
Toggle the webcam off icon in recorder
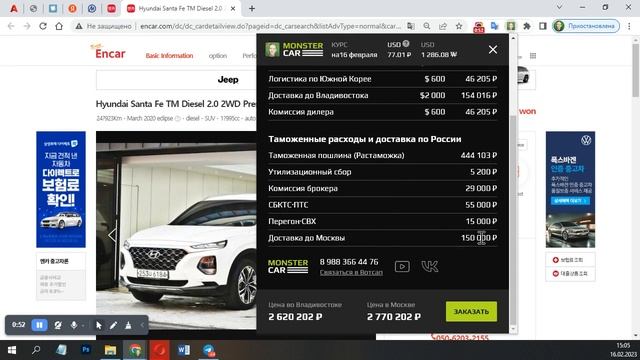pos(58,325)
